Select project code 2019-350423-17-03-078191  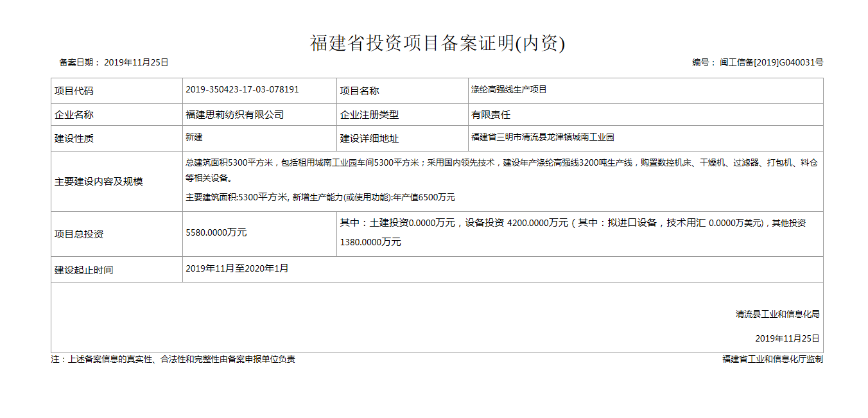tap(242, 90)
